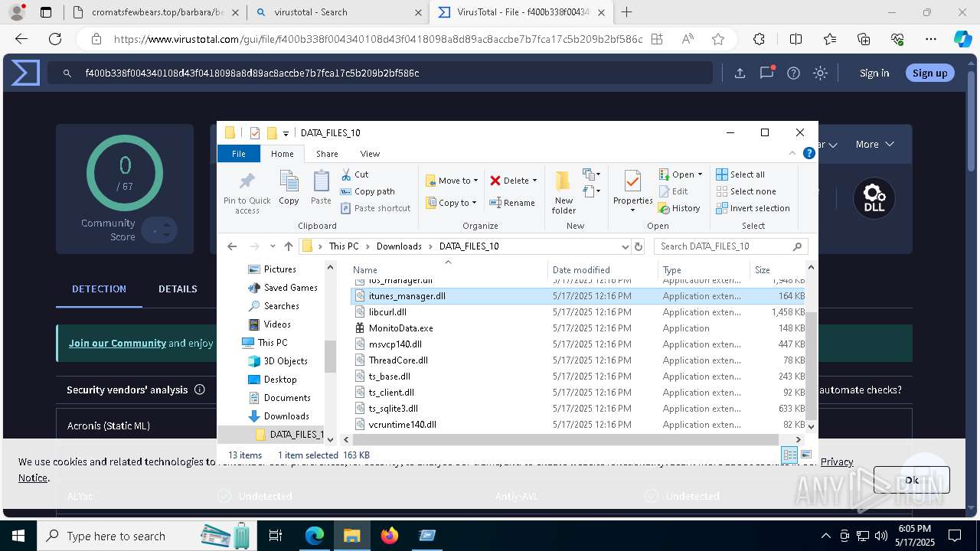The height and width of the screenshot is (551, 980).
Task: Click the Cut icon in the ribbon
Action: click(346, 174)
